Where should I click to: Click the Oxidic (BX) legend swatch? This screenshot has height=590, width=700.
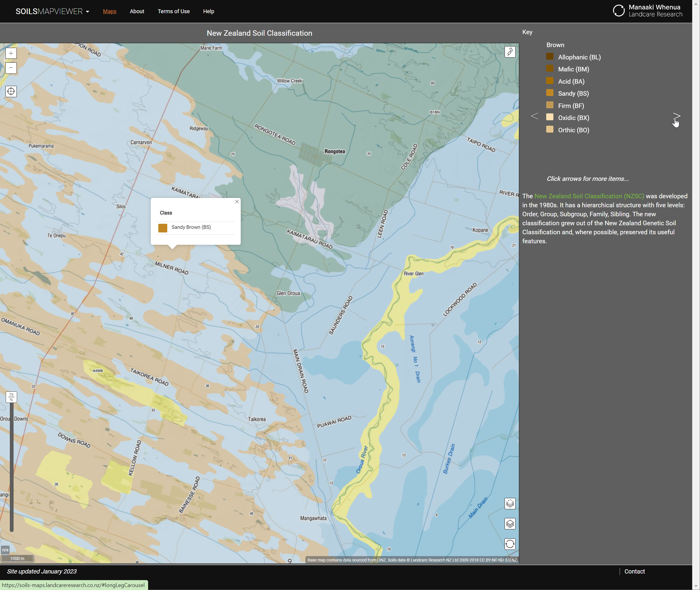click(550, 117)
